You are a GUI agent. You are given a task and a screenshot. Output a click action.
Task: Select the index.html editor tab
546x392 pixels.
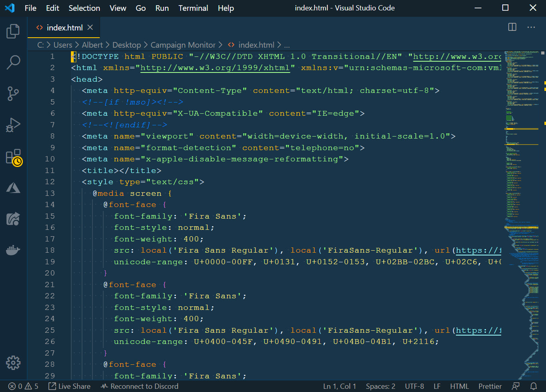click(64, 28)
